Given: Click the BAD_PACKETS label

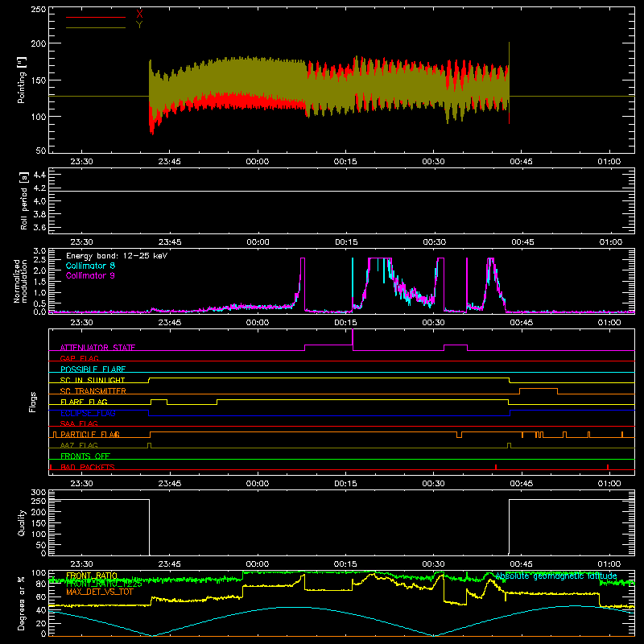Looking at the screenshot, I should [x=88, y=467].
